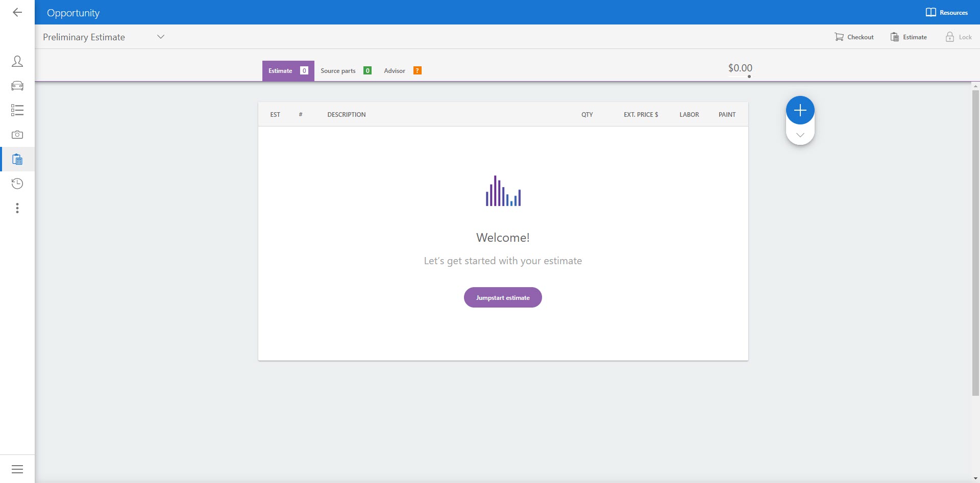The width and height of the screenshot is (980, 483).
Task: Toggle the Lock estimate button
Action: pyautogui.click(x=958, y=37)
